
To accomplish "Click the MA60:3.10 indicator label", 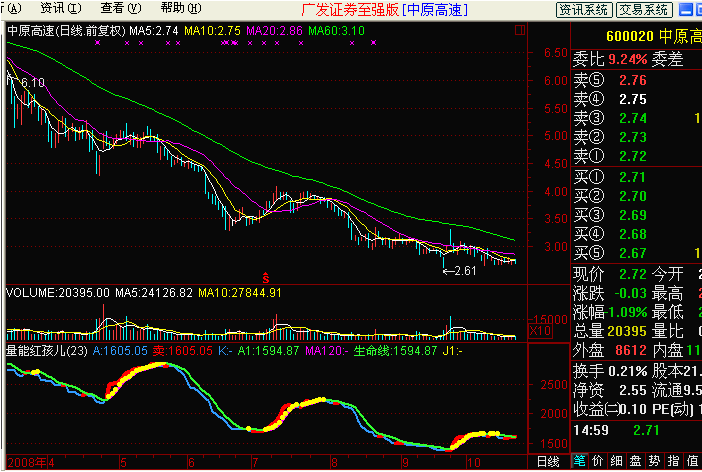I will pos(336,31).
